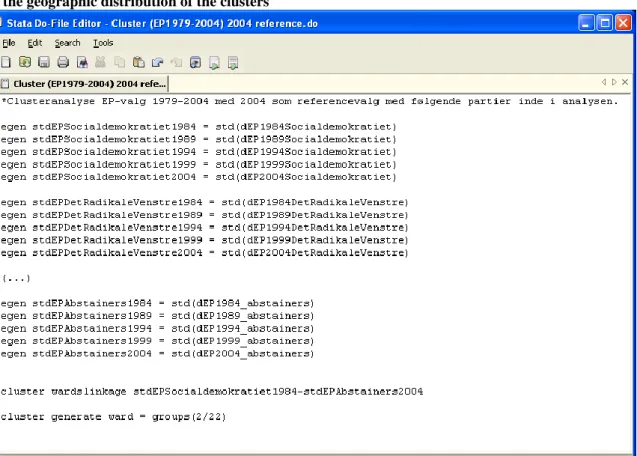Click the cluster wardslinkage command line

tap(212, 392)
